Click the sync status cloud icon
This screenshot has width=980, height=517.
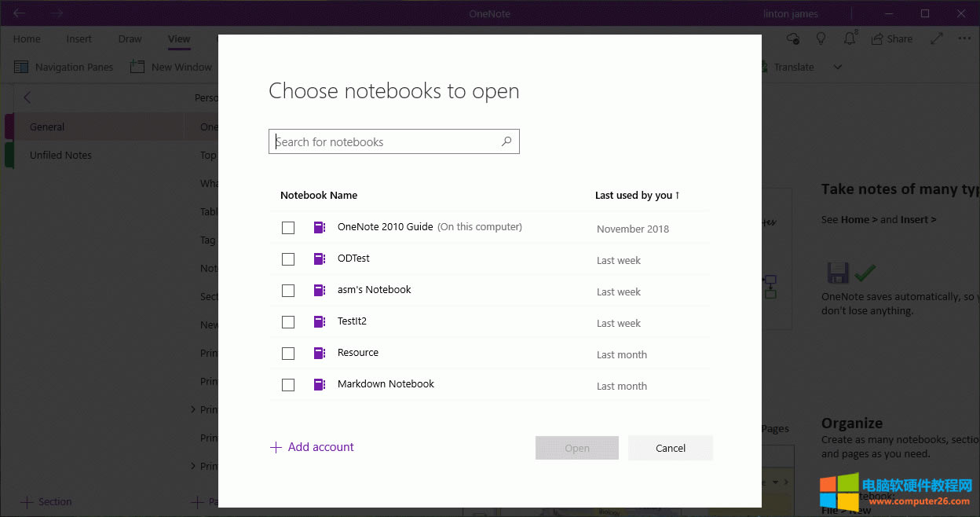point(792,38)
